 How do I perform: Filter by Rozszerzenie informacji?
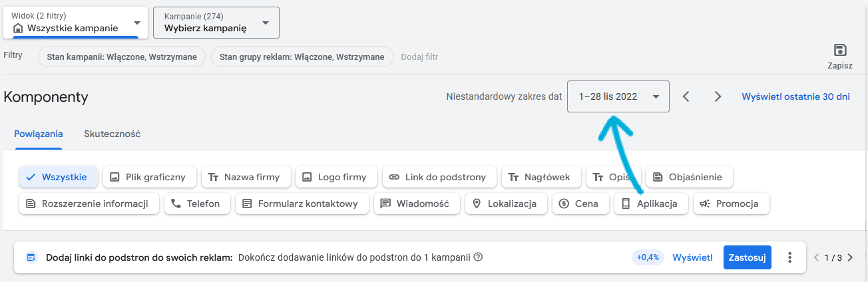tap(89, 204)
